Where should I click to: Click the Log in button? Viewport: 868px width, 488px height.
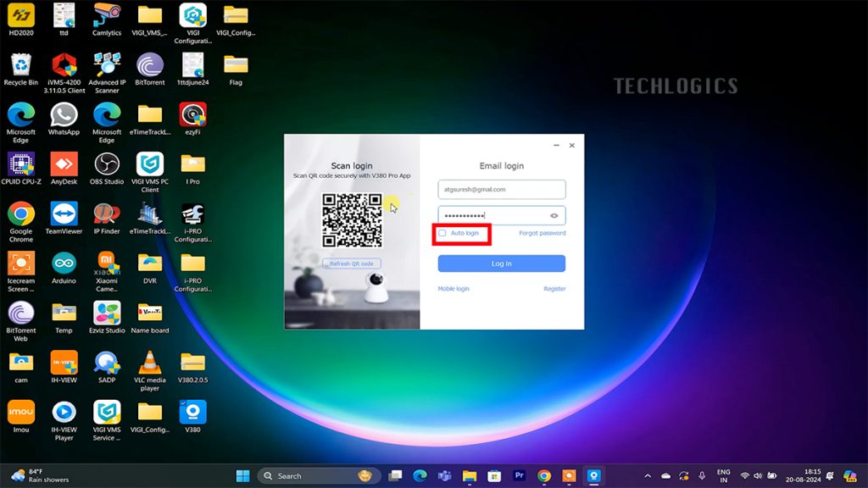point(501,263)
